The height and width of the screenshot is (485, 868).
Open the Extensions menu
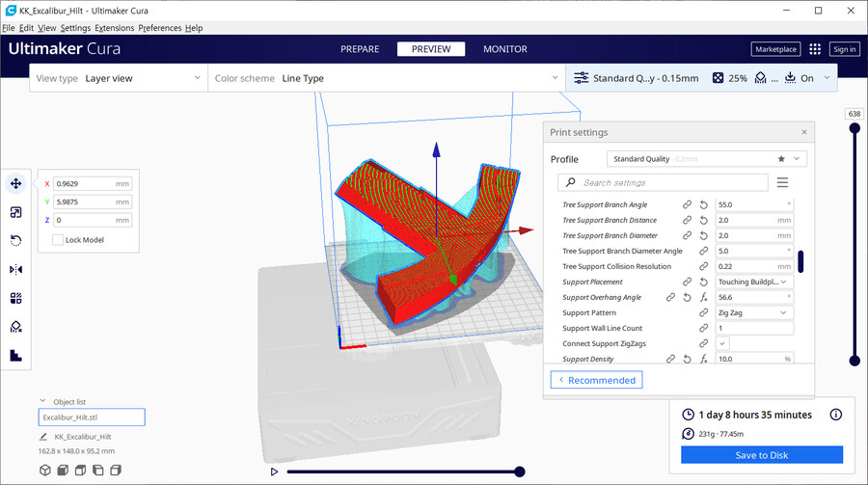[x=115, y=28]
